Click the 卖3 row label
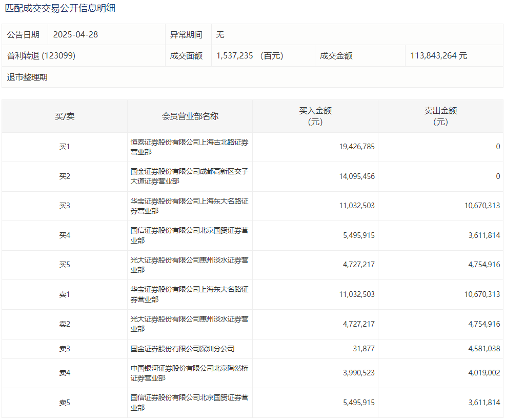Image resolution: width=505 pixels, height=420 pixels. [x=65, y=349]
